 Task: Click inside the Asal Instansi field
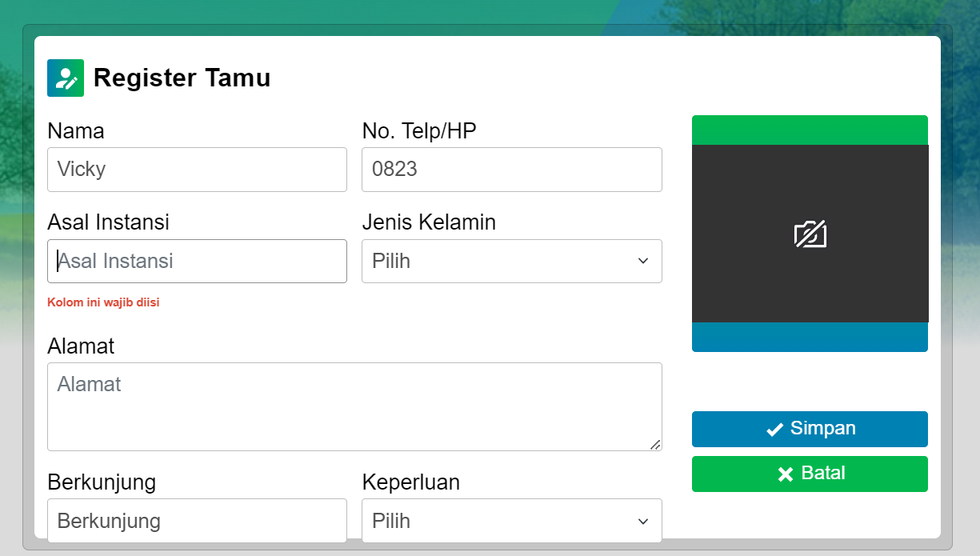click(197, 261)
